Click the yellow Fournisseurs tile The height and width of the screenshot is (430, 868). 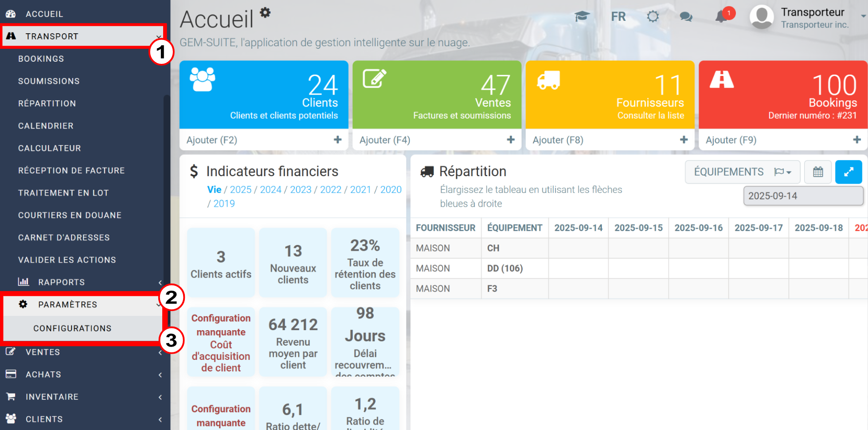(610, 94)
